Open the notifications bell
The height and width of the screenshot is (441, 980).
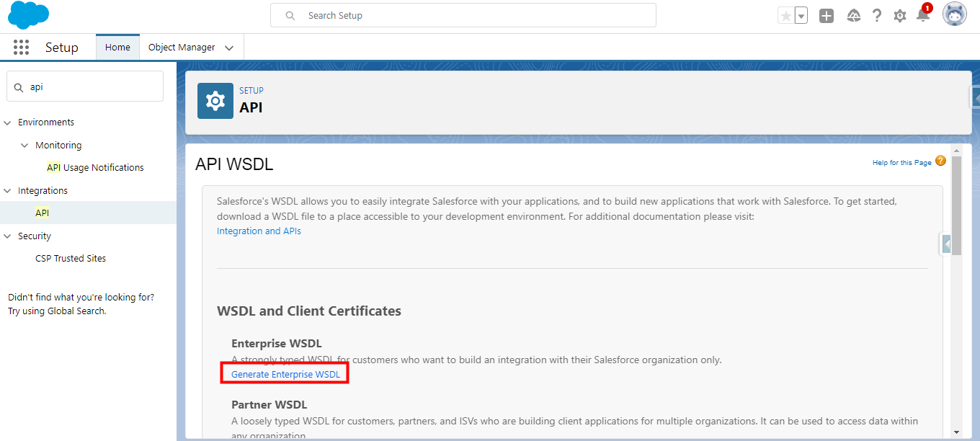(923, 14)
